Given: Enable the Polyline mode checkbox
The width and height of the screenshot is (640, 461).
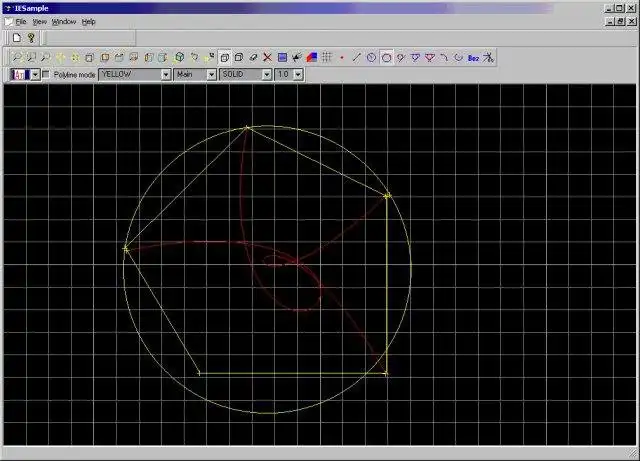Looking at the screenshot, I should [46, 74].
